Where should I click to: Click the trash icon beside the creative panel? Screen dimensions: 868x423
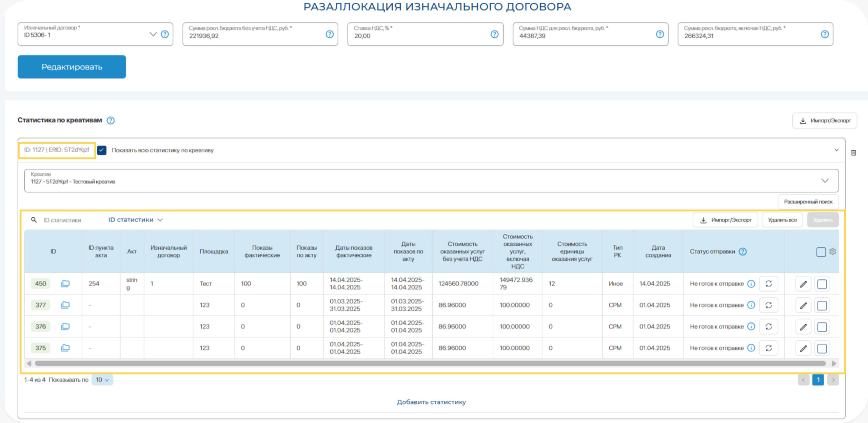pyautogui.click(x=853, y=153)
